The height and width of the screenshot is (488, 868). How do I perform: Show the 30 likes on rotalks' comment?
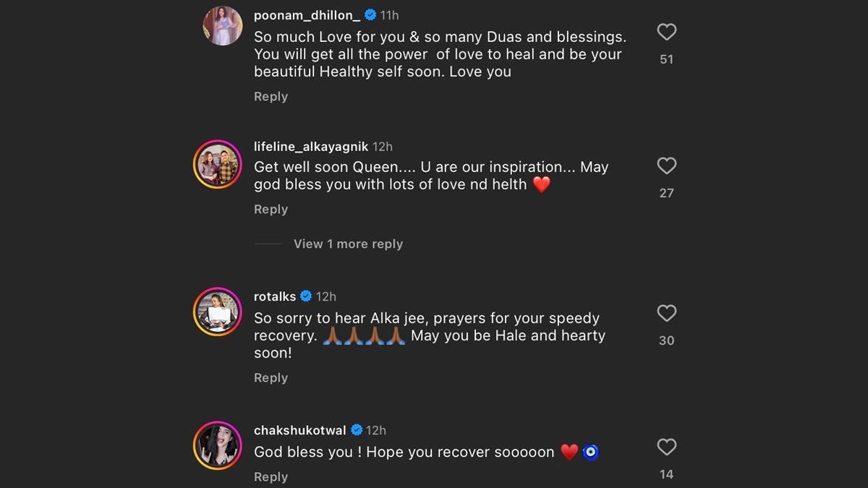(x=666, y=341)
